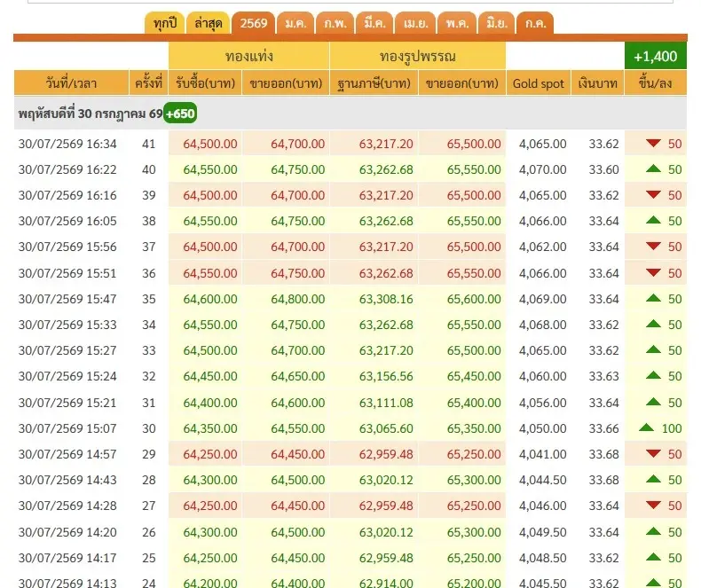This screenshot has width=701, height=588.
Task: Open the พ.ค. month tab
Action: [x=457, y=23]
